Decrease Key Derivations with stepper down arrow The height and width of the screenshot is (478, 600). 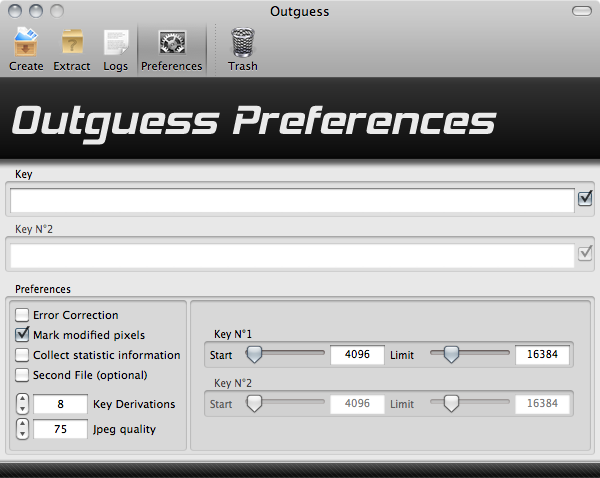(x=23, y=409)
